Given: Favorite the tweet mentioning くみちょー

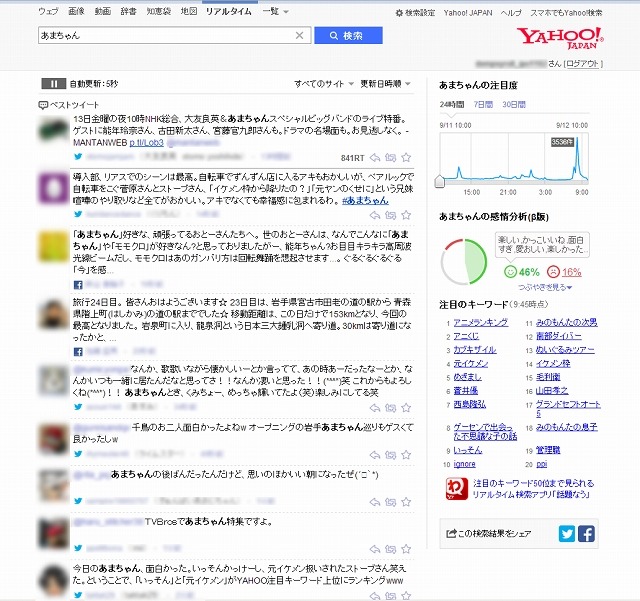Looking at the screenshot, I should [x=406, y=407].
